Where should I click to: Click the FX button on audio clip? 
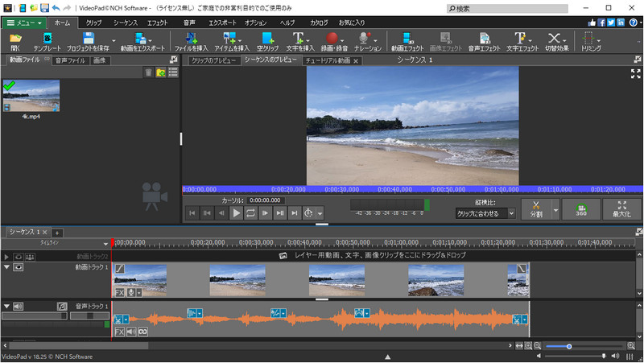119,332
